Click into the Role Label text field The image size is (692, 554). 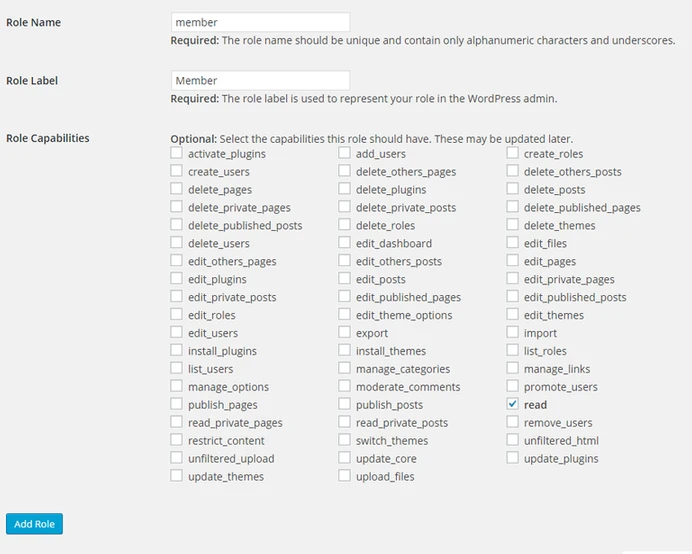(x=260, y=80)
